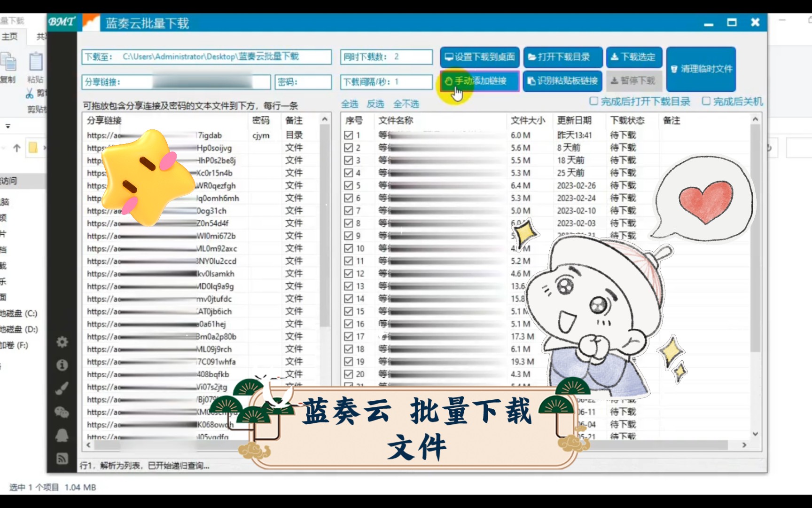Click 全选 link

[350, 104]
